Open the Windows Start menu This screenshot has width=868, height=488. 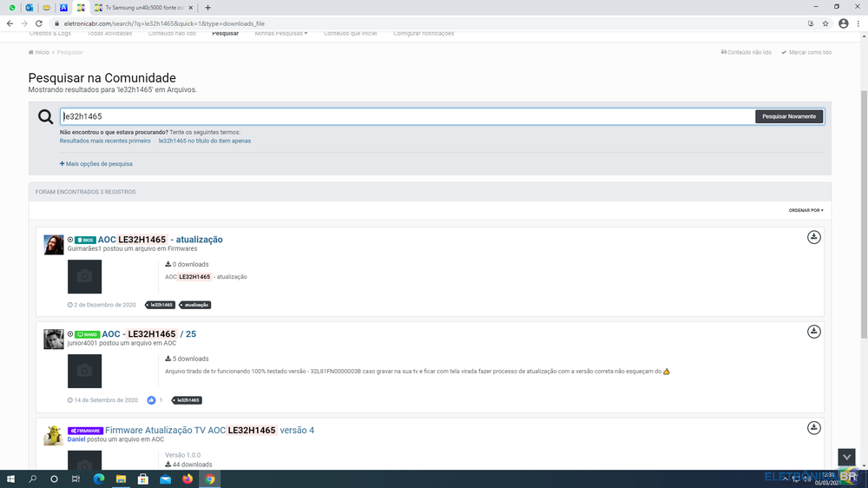tap(10, 478)
